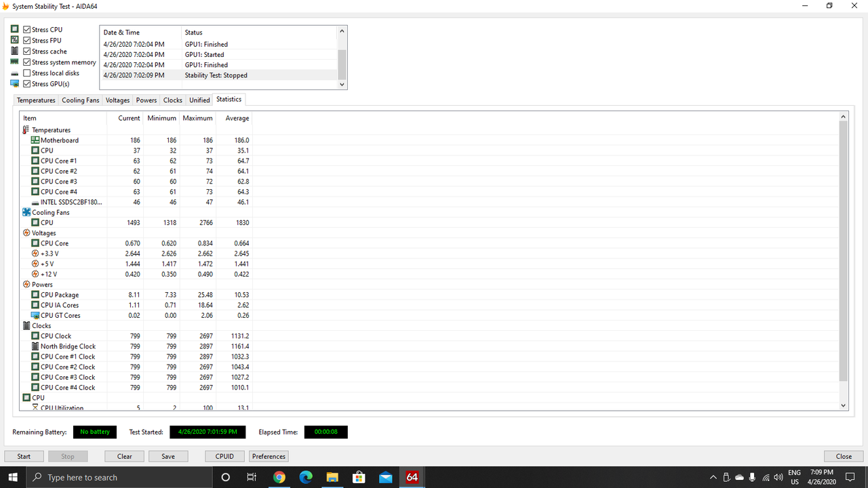This screenshot has width=868, height=488.
Task: Click the Stress GPU(s) graphics icon
Action: coord(14,83)
